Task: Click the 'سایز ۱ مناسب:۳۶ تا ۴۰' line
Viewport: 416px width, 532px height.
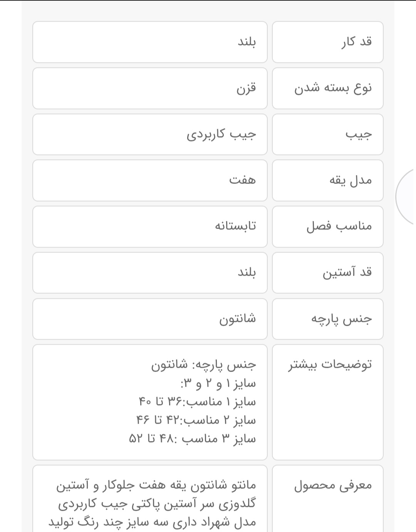Action: 197,402
